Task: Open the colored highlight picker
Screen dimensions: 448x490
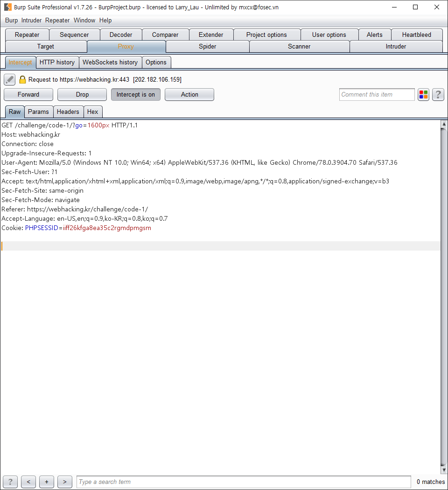Action: point(424,95)
